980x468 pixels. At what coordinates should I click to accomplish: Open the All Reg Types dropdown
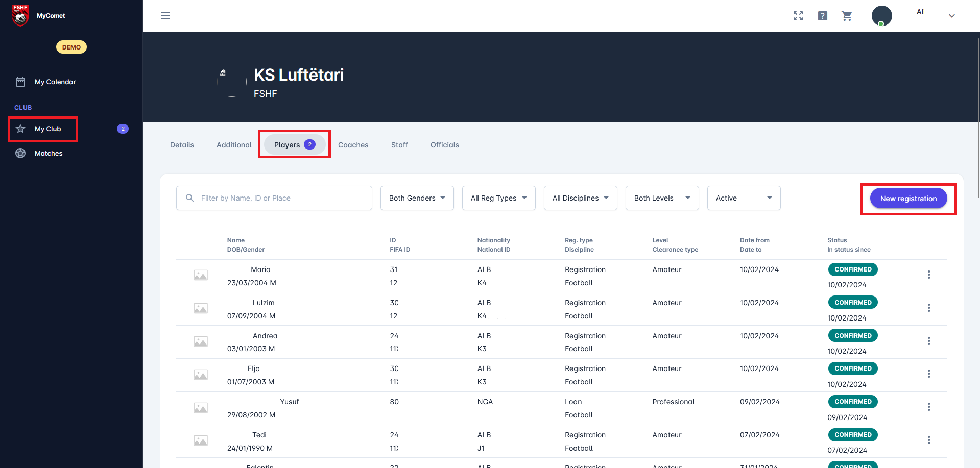pos(498,198)
